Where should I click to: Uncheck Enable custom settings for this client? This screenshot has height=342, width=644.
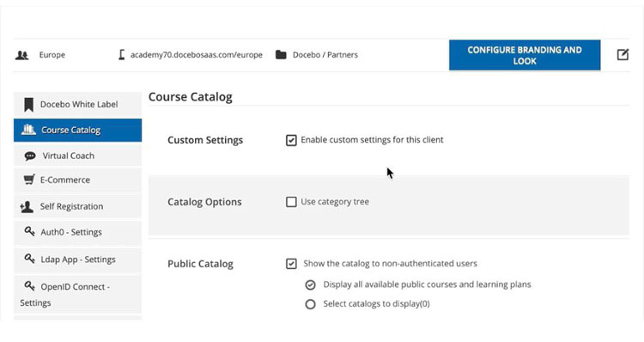click(x=291, y=140)
